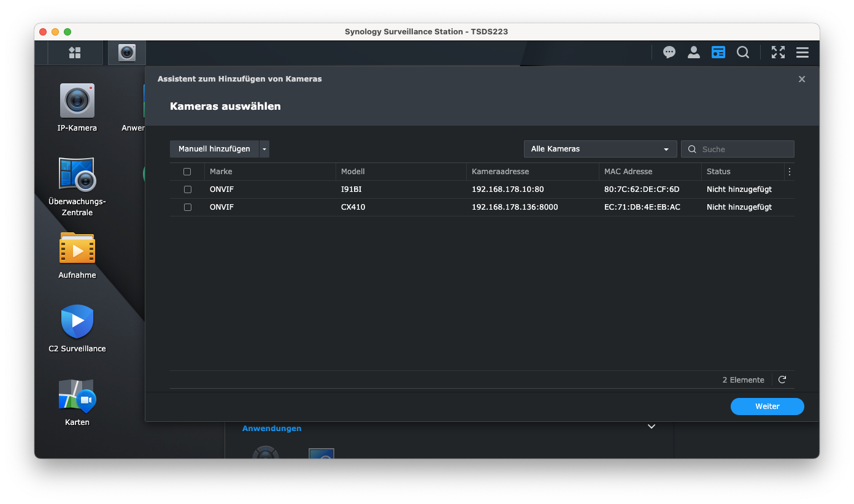Image resolution: width=854 pixels, height=504 pixels.
Task: Toggle the fullscreen arrows icon
Action: (778, 53)
